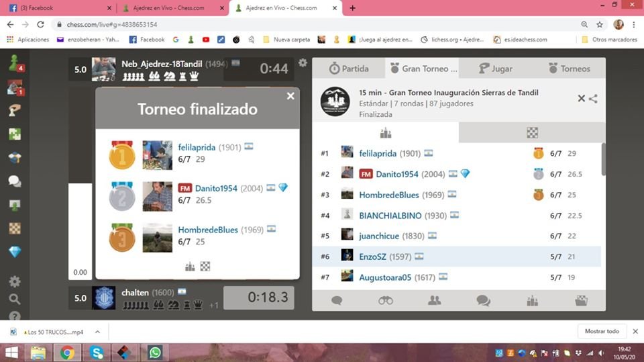The width and height of the screenshot is (644, 362).
Task: Click the blue diamond icon in left sidebar
Action: click(14, 252)
